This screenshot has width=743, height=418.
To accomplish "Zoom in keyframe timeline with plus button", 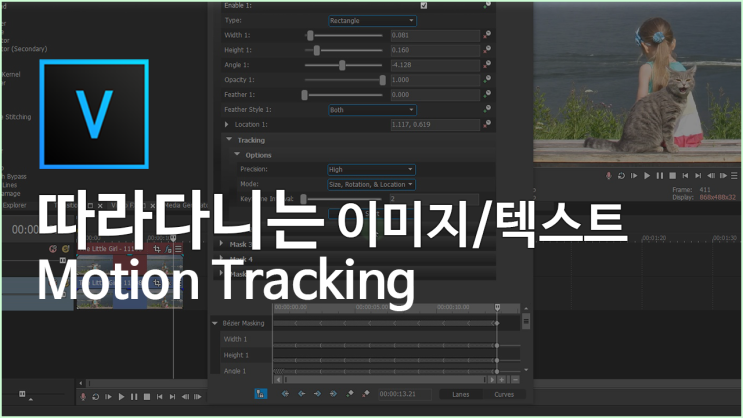I will pos(501,380).
